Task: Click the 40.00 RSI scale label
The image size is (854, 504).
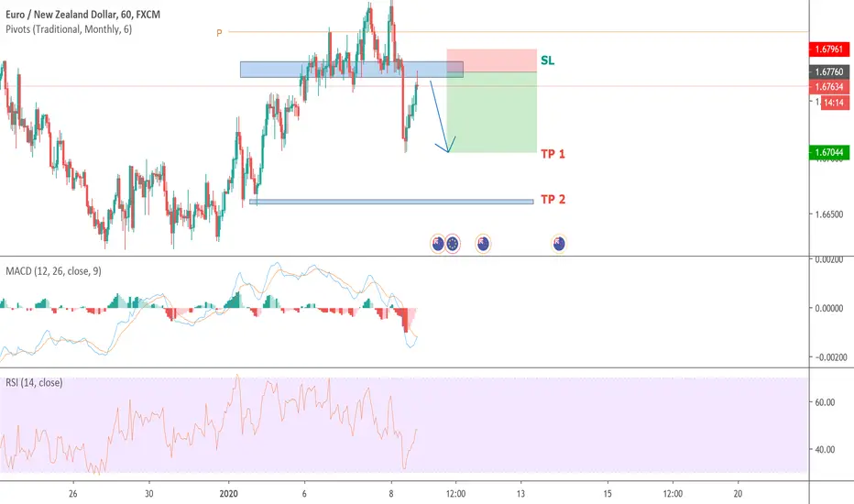Action: tap(825, 450)
